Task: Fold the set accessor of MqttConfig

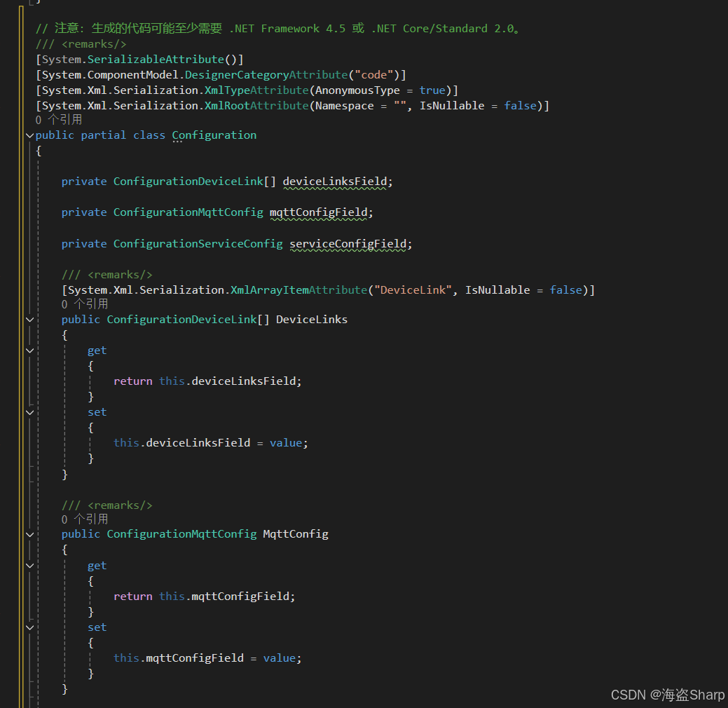Action: point(29,627)
